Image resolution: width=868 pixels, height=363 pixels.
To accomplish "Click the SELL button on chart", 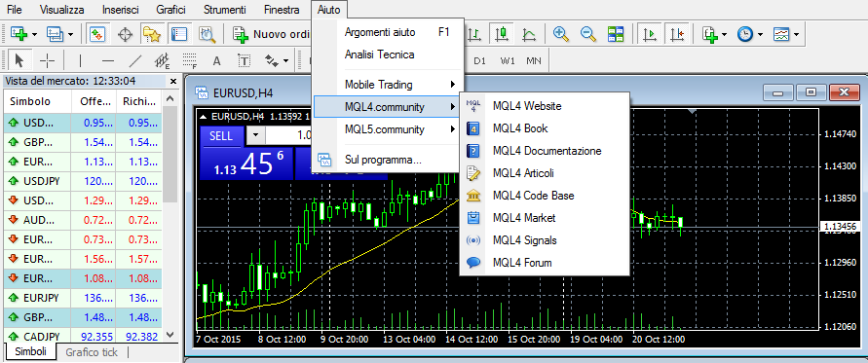I will (x=221, y=136).
